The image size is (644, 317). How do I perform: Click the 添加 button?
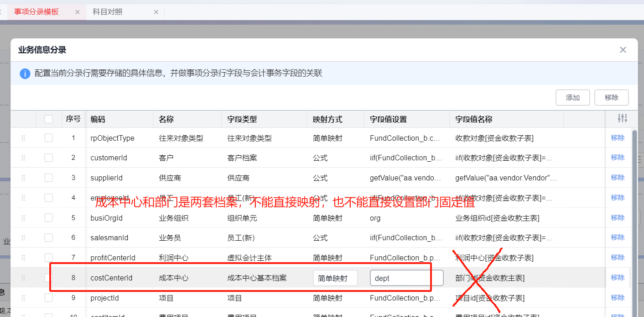point(572,98)
